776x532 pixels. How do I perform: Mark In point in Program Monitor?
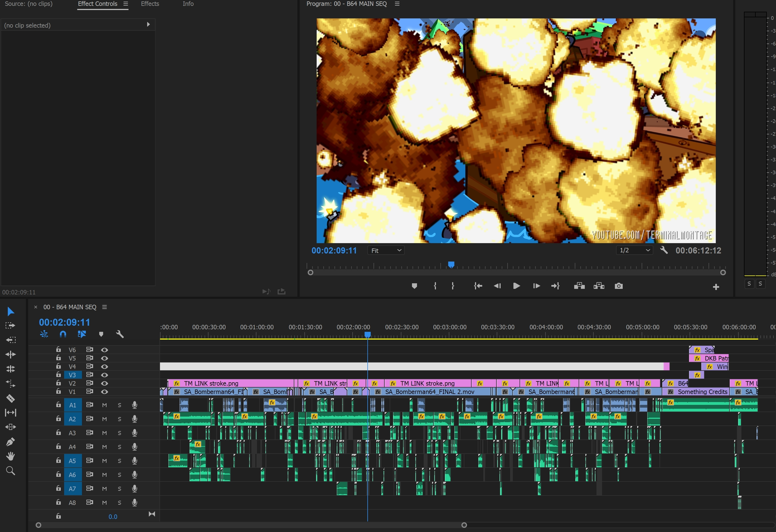(x=435, y=286)
